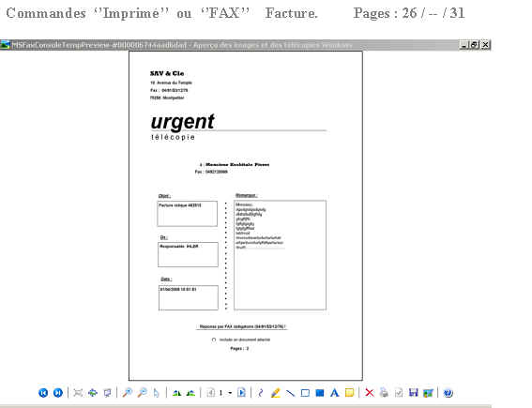Open the help icon in toolbar
This screenshot has height=408, width=532.
click(448, 393)
